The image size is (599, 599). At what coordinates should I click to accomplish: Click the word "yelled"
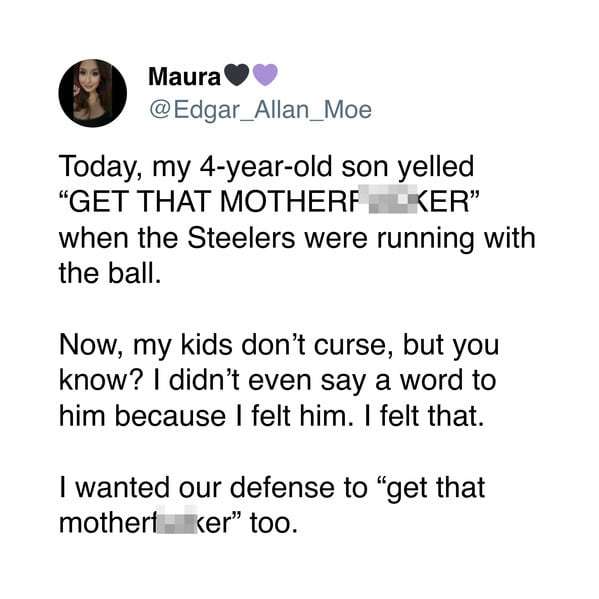436,167
